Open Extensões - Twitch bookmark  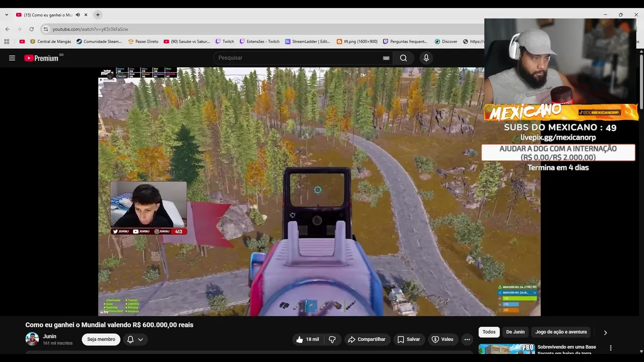(260, 41)
